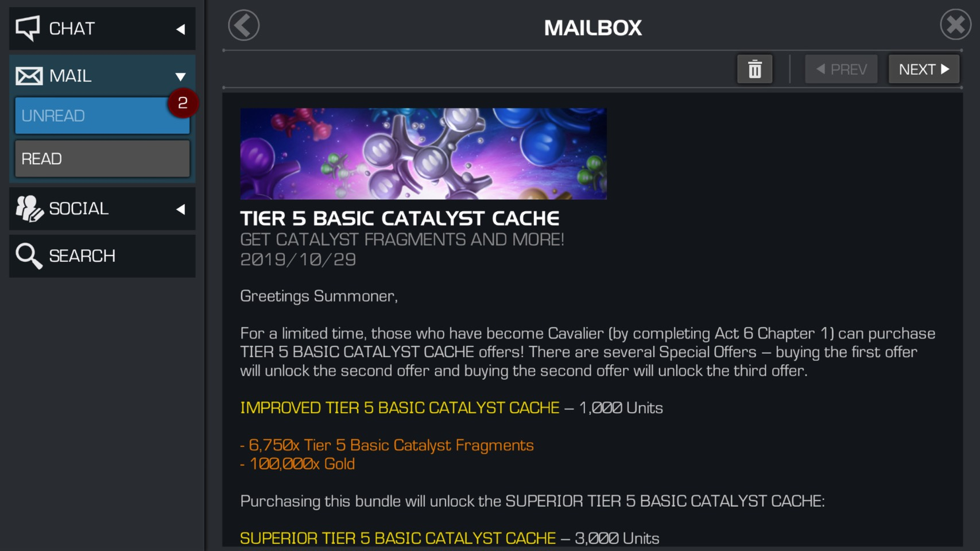Click the red unread count badge

pyautogui.click(x=183, y=103)
